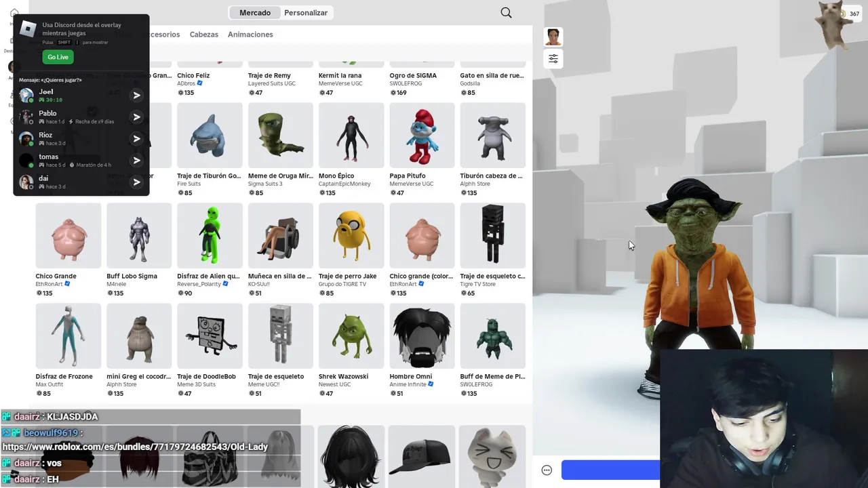This screenshot has width=868, height=488.
Task: Select Disfraz de Frozone thumbnail
Action: click(68, 336)
